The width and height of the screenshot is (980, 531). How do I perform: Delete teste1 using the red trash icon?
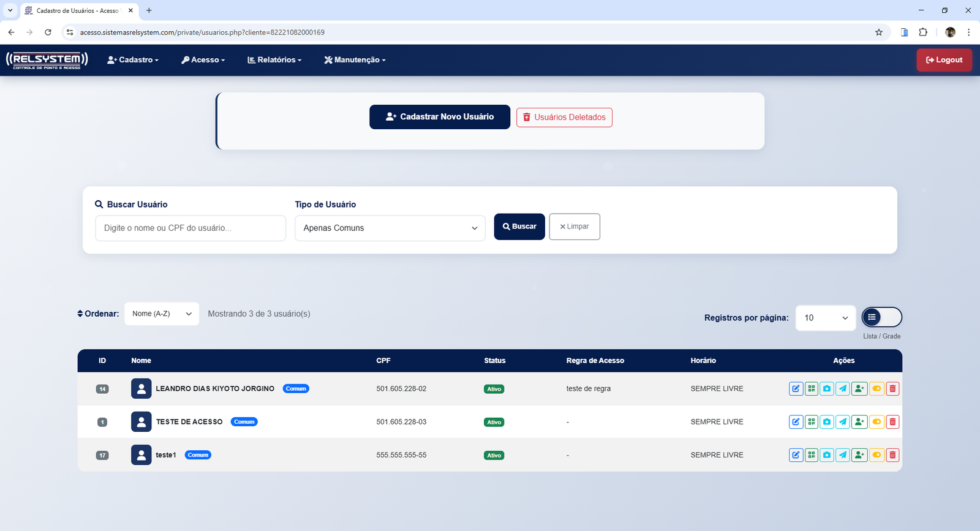pos(892,455)
